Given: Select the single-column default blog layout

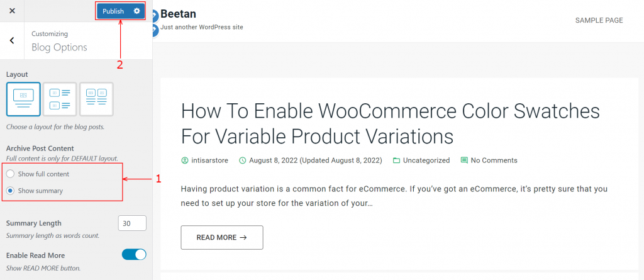Looking at the screenshot, I should (23, 99).
